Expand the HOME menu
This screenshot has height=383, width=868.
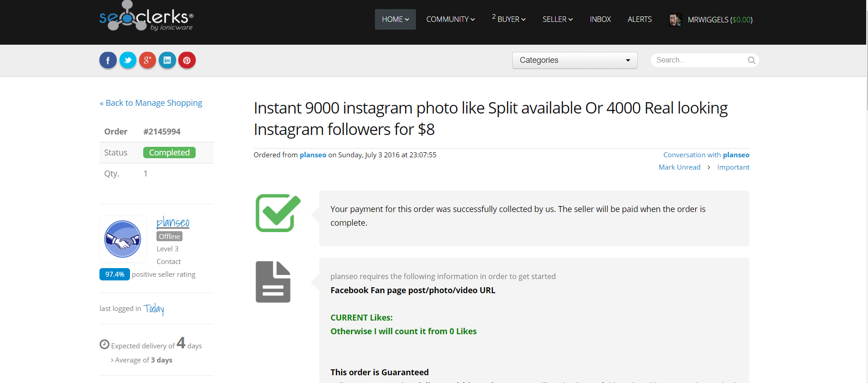[395, 20]
